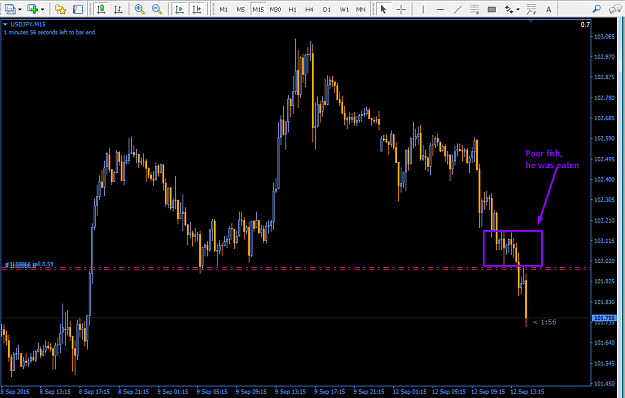The height and width of the screenshot is (398, 625).
Task: Open the search magnifier icon
Action: [x=596, y=9]
